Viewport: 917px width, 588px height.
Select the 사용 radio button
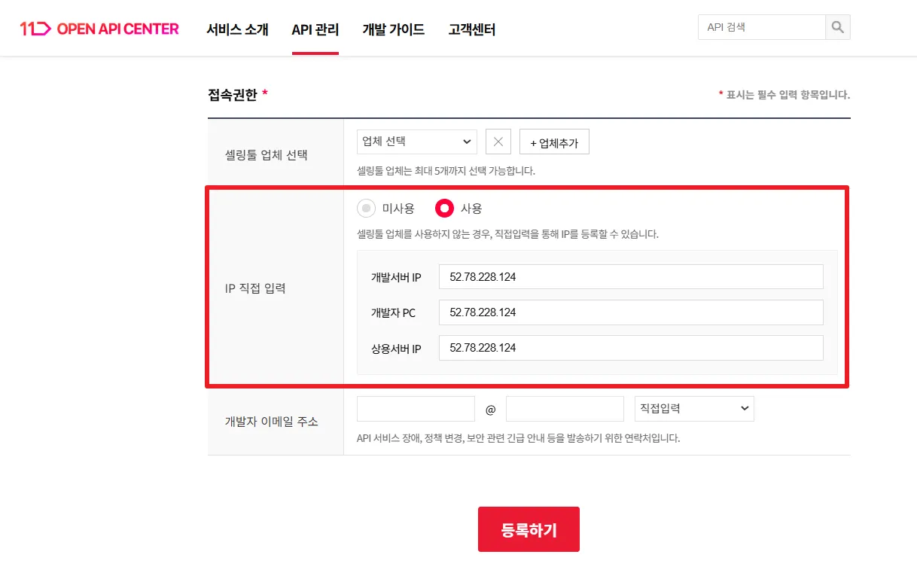pyautogui.click(x=444, y=209)
